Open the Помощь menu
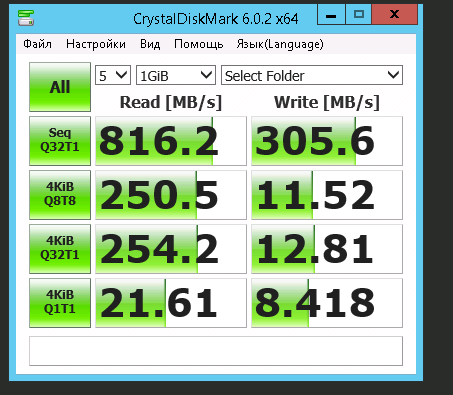 pyautogui.click(x=199, y=44)
